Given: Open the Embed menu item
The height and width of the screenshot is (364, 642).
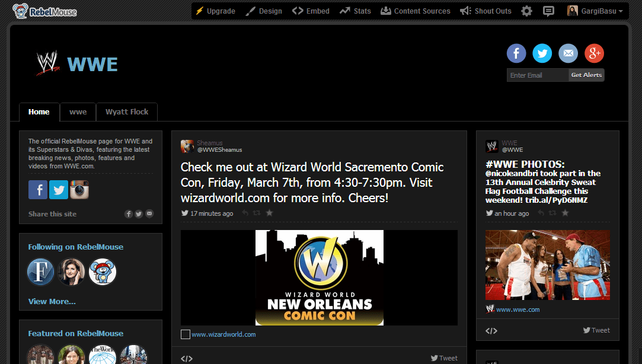Looking at the screenshot, I should pyautogui.click(x=311, y=11).
